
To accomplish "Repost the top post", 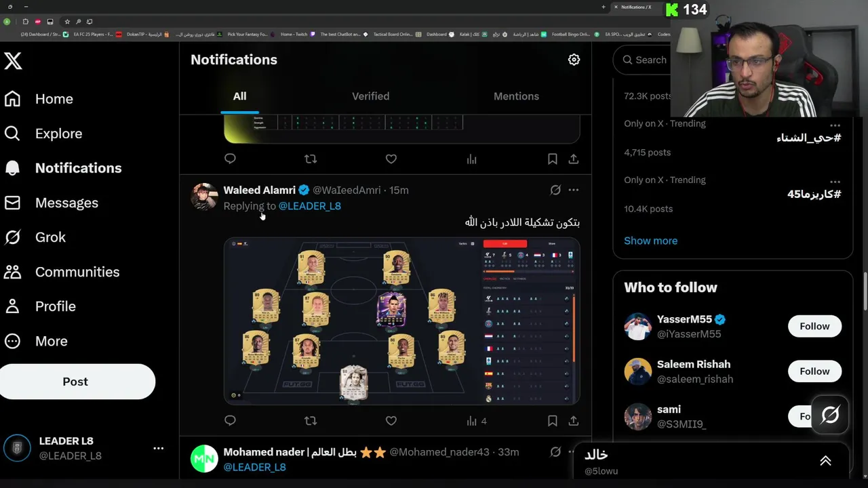I will coord(311,159).
